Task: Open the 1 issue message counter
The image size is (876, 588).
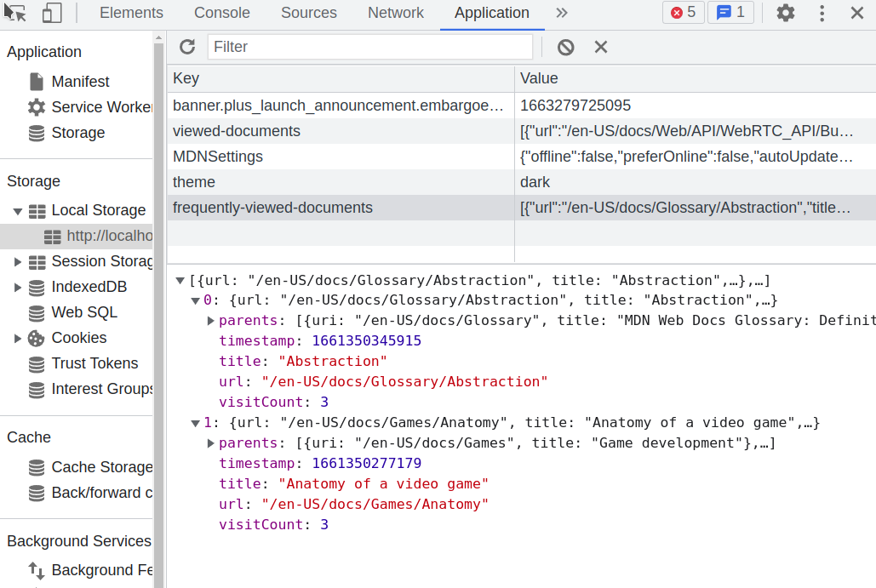Action: click(730, 12)
